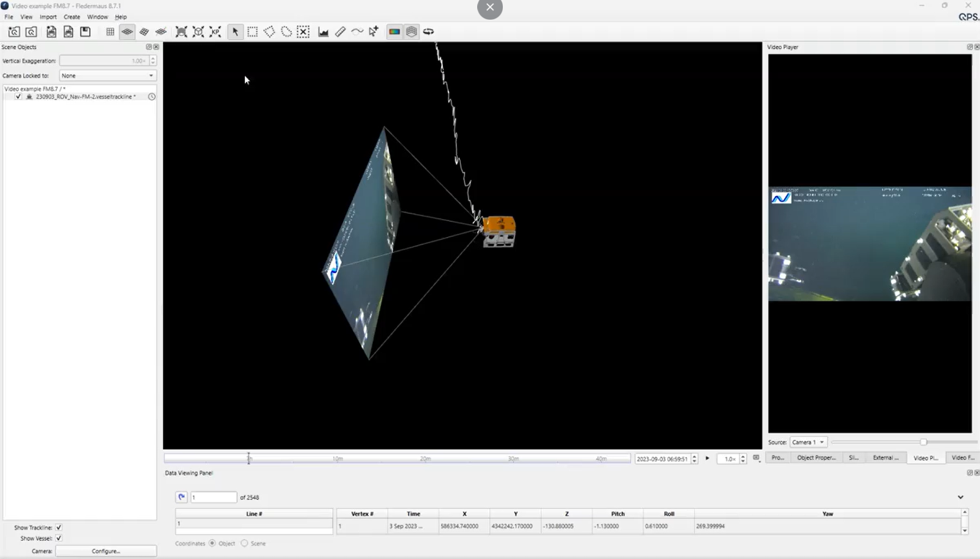The height and width of the screenshot is (559, 980).
Task: Click the X value 586334.740000 cell
Action: [x=464, y=526]
